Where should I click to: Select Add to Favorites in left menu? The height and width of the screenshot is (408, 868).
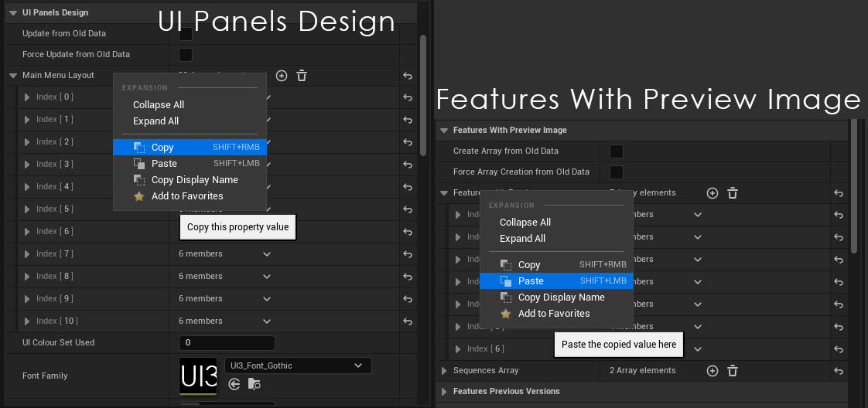tap(190, 195)
